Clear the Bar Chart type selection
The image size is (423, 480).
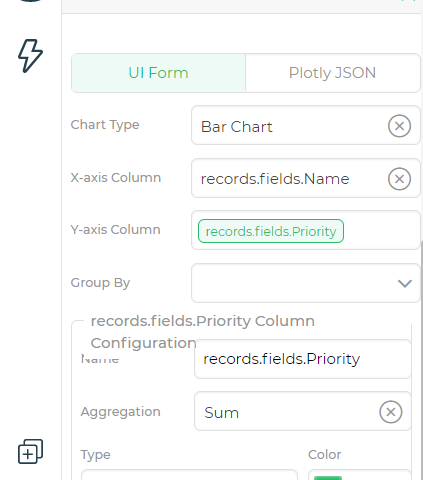pos(399,126)
